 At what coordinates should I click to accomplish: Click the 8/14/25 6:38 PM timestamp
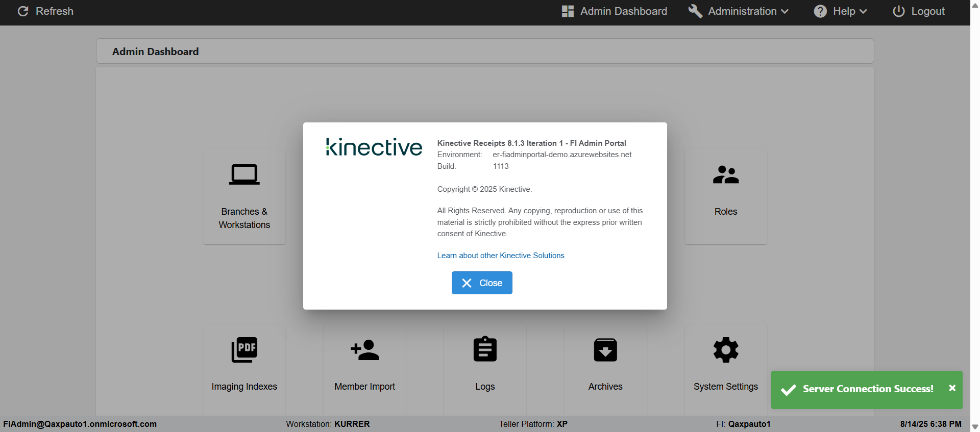(931, 424)
